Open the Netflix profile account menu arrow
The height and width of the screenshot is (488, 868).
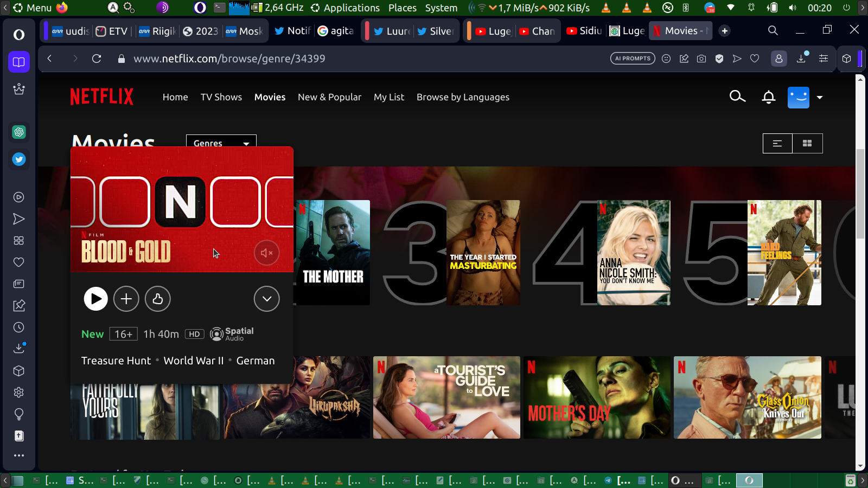click(820, 98)
